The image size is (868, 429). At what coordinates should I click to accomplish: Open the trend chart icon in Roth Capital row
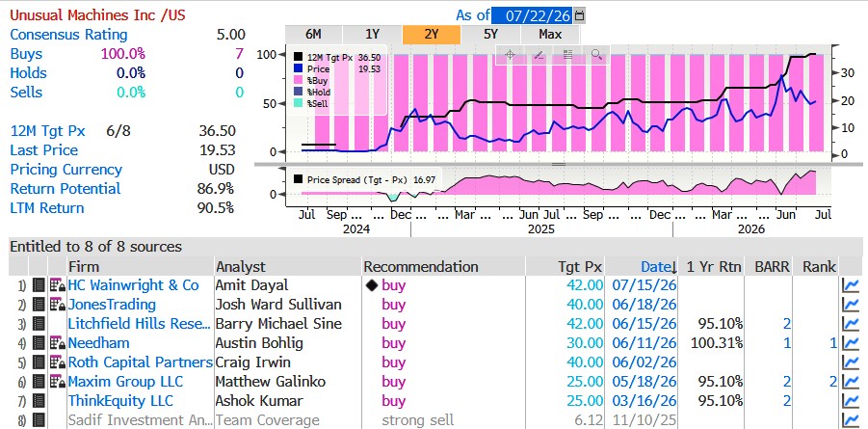tap(851, 363)
